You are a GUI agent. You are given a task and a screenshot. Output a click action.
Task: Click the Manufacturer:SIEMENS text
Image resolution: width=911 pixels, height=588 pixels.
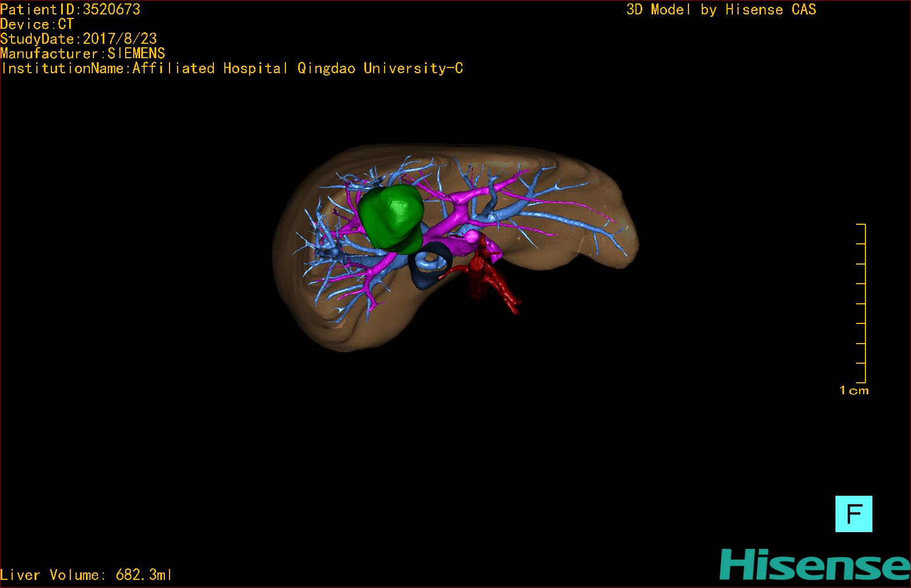pyautogui.click(x=82, y=54)
